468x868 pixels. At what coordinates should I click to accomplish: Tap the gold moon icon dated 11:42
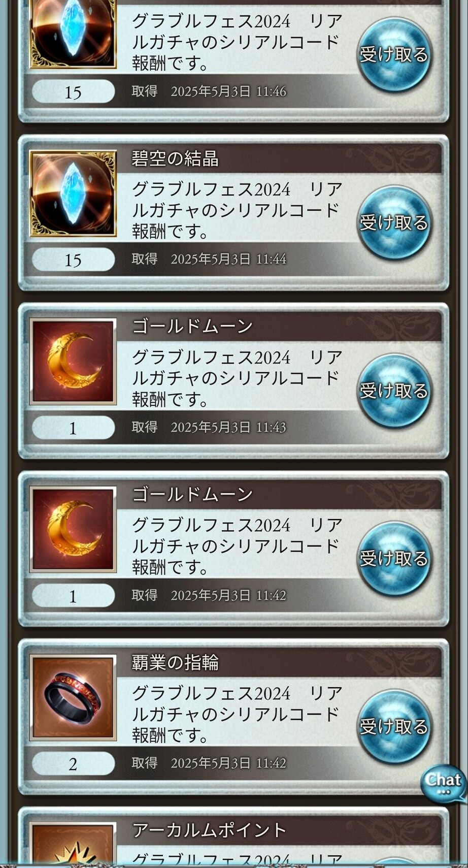point(73,529)
